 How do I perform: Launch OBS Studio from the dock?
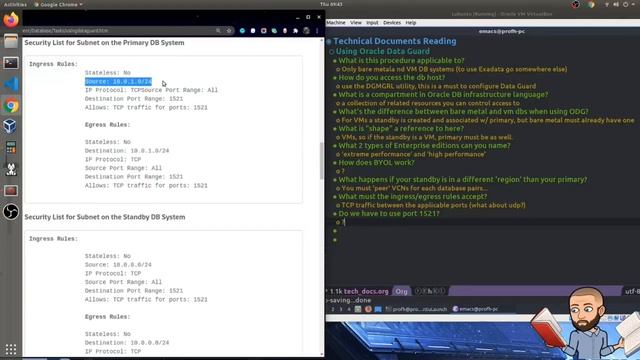point(11,212)
